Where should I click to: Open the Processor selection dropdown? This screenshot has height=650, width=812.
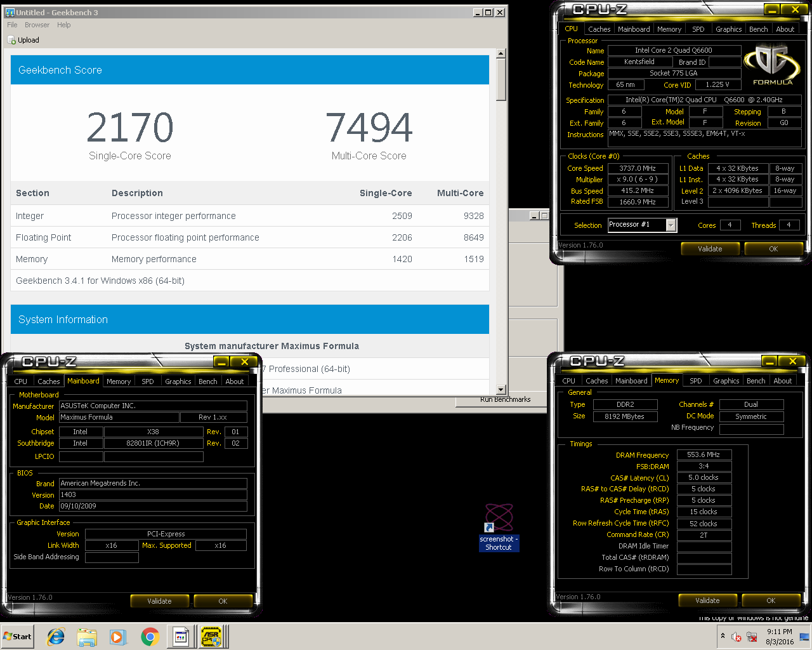coord(671,225)
